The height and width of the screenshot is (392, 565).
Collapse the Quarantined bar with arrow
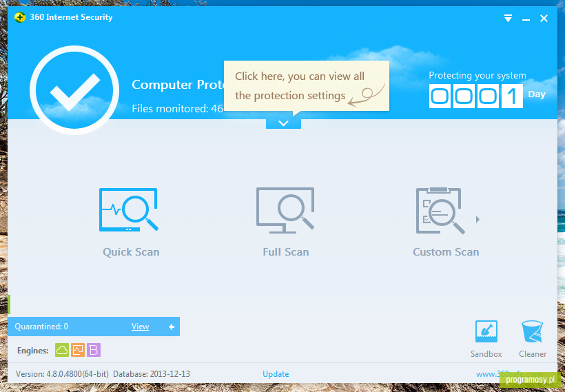(x=172, y=327)
